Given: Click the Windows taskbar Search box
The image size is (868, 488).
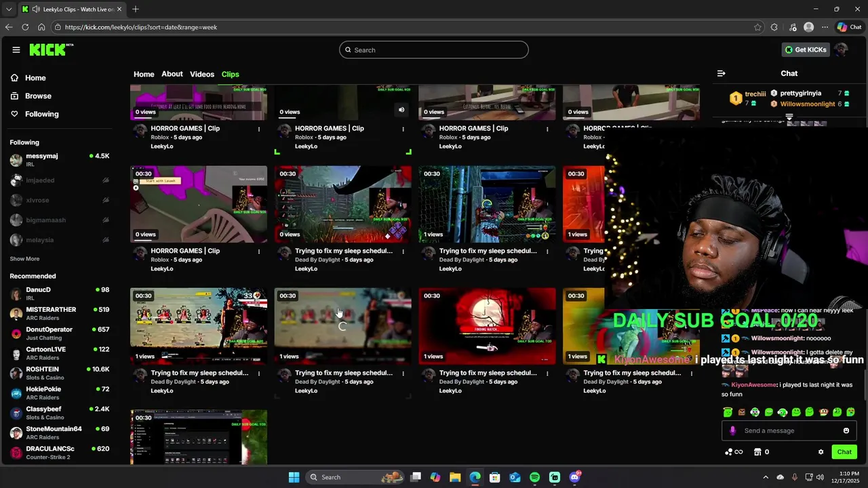Looking at the screenshot, I should [x=354, y=477].
